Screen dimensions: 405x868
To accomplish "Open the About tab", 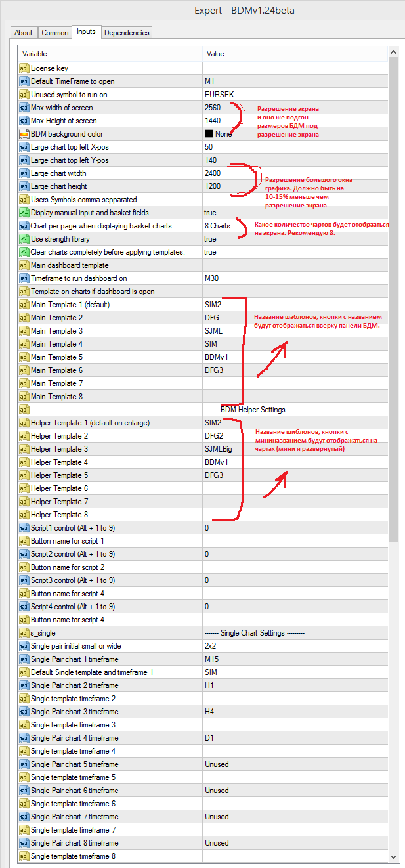I will click(x=24, y=32).
